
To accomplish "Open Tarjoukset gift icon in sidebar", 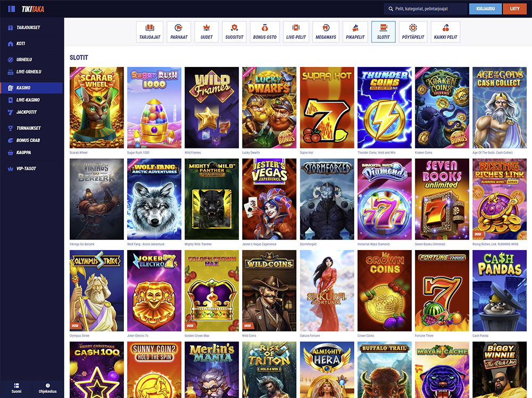I will point(11,28).
